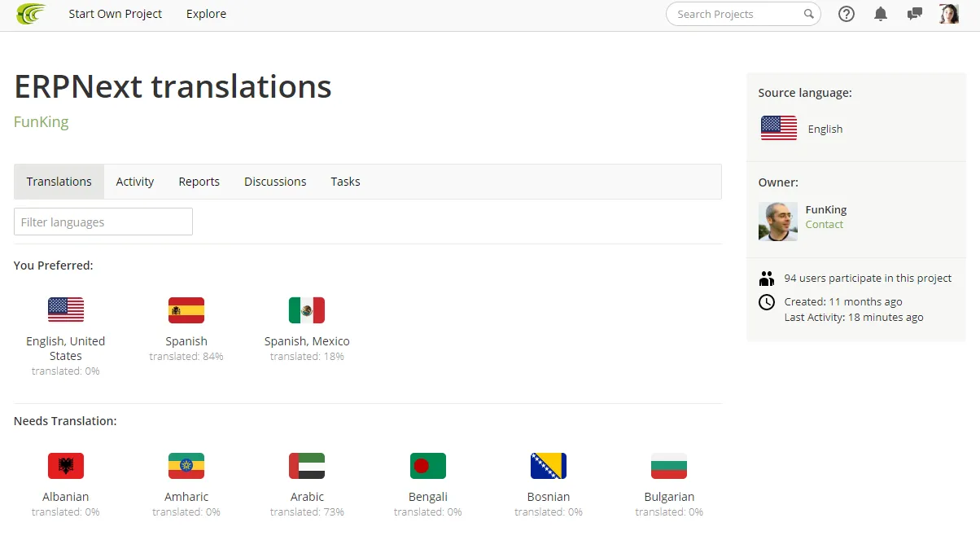The height and width of the screenshot is (540, 980).
Task: Click the 'You Preferred:' section heading
Action: [54, 266]
